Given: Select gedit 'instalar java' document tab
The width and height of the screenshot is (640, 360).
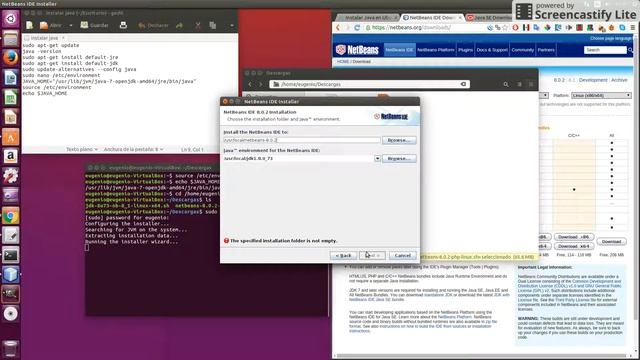Looking at the screenshot, I should 44,38.
